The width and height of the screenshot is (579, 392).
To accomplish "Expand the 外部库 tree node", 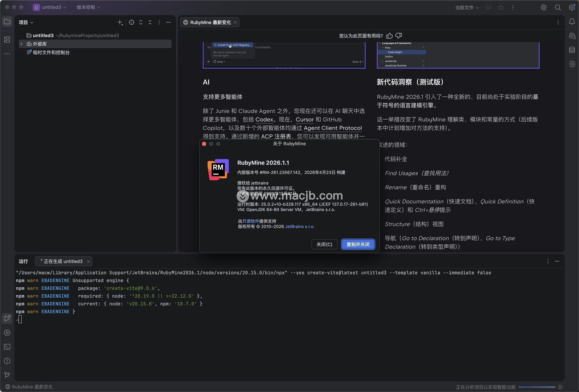I will (21, 44).
